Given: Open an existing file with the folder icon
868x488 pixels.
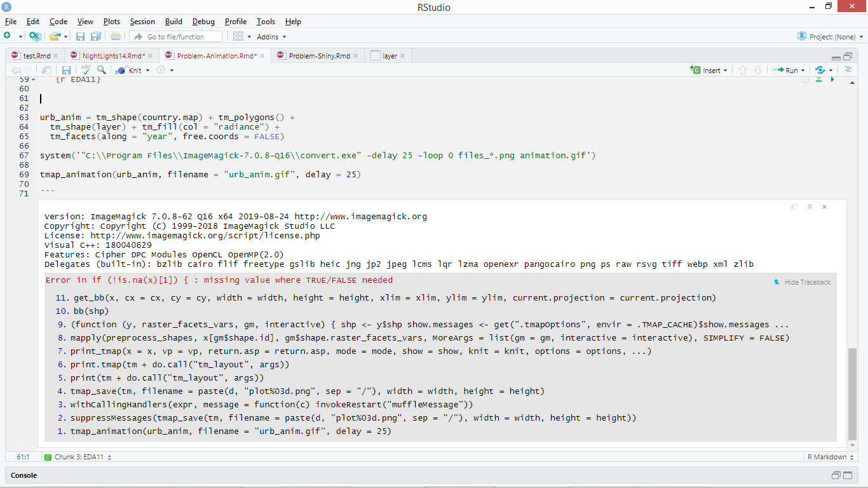Looking at the screenshot, I should 57,36.
